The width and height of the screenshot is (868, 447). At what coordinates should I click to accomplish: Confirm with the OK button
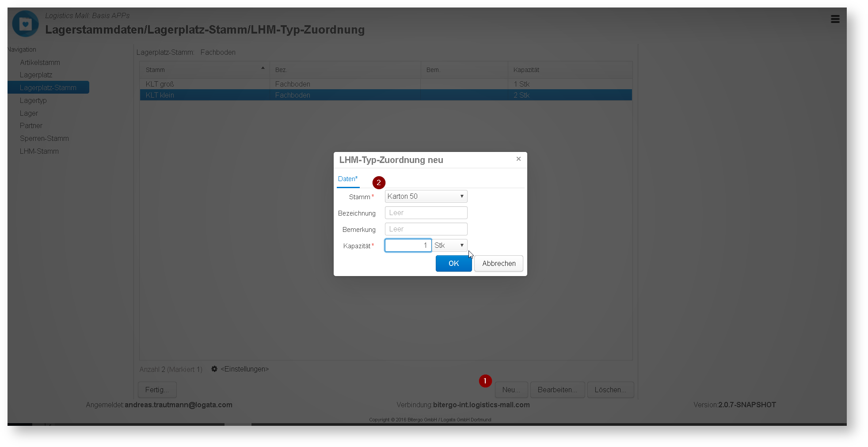pos(453,264)
